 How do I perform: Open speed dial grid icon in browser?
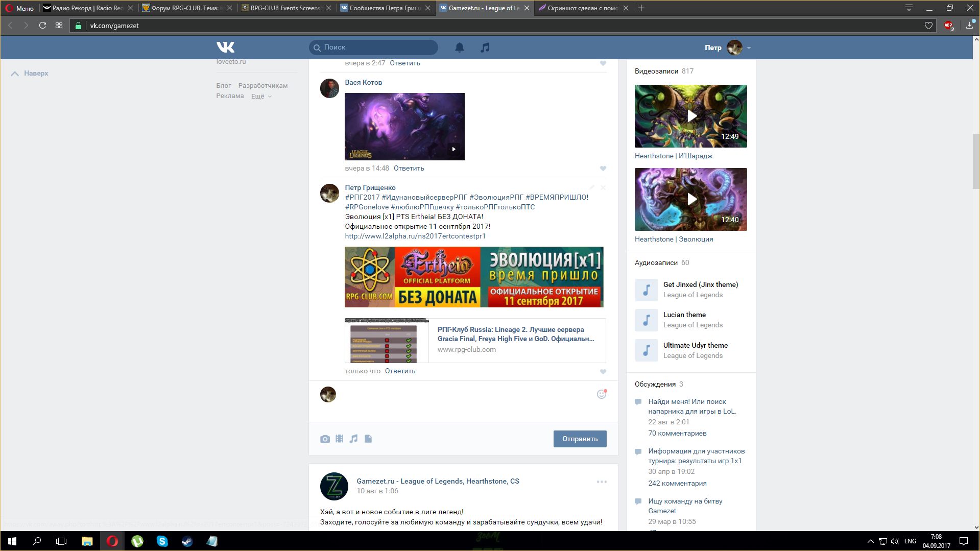point(59,26)
